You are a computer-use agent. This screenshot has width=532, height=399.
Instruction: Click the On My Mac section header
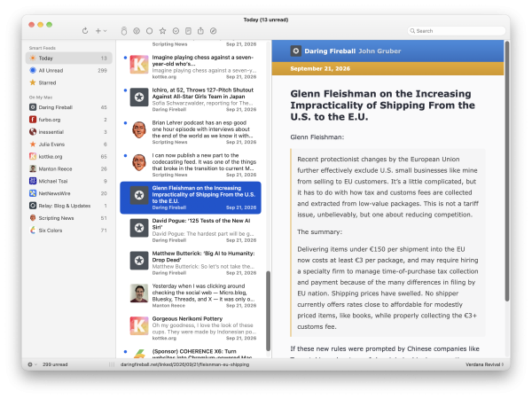[x=41, y=98]
